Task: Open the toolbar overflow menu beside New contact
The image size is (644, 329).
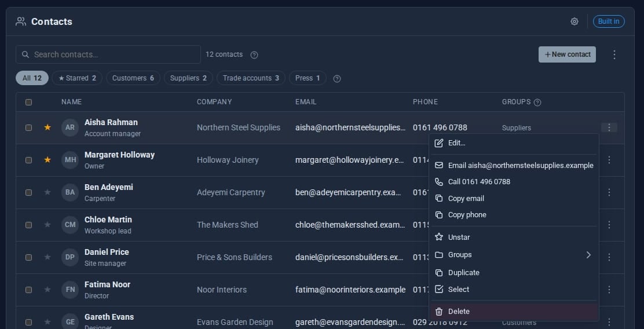Action: [614, 54]
